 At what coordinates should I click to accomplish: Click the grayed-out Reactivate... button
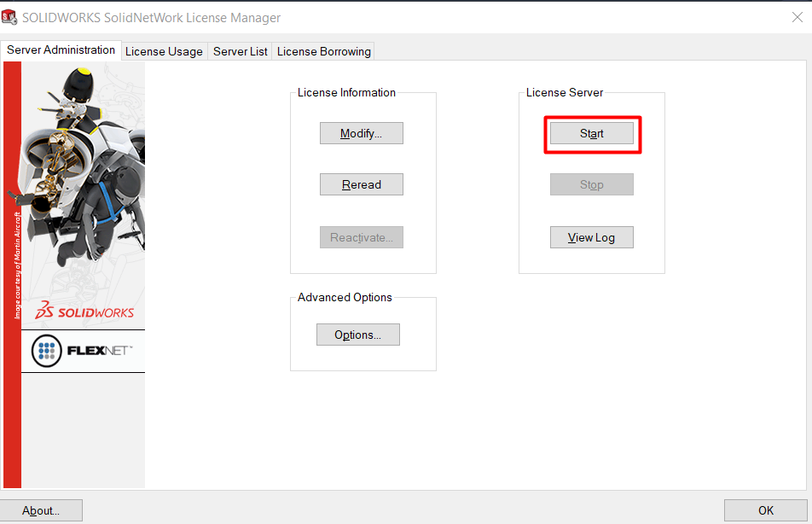tap(361, 237)
